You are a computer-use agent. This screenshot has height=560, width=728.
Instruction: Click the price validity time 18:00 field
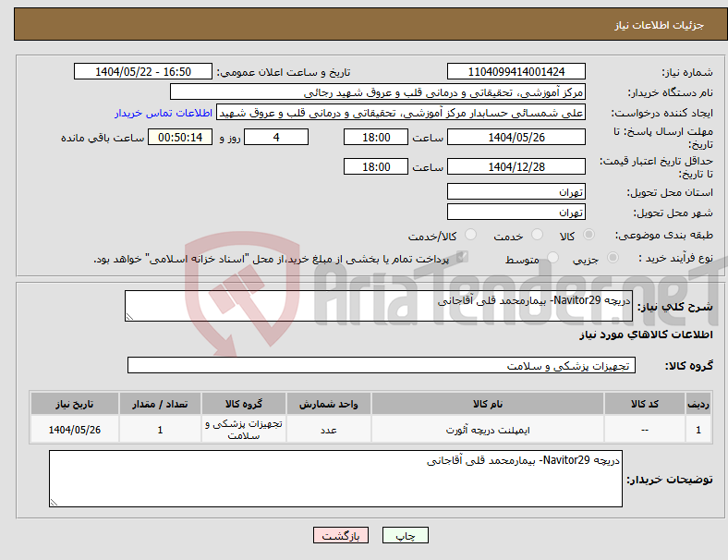click(x=376, y=166)
